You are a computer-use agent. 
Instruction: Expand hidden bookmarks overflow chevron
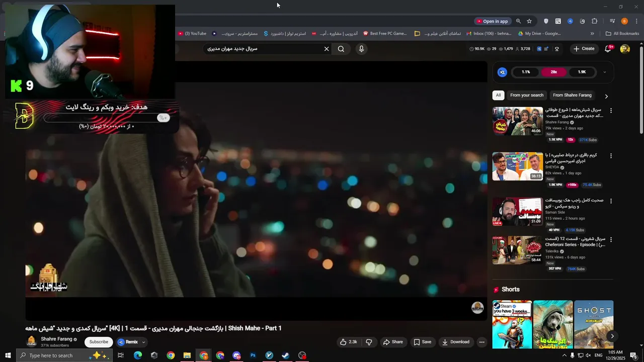pos(592,34)
